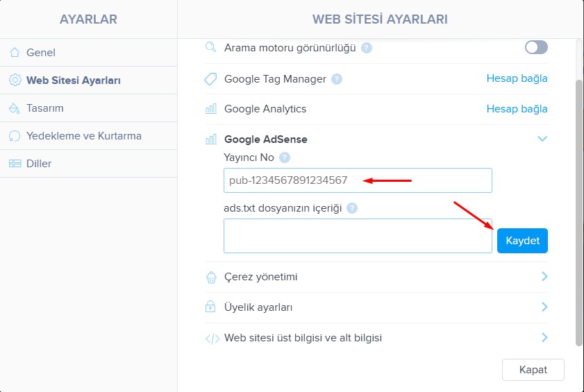Click the Üyelik ayarları lock icon
Screen dimensions: 584x392
pyautogui.click(x=211, y=307)
